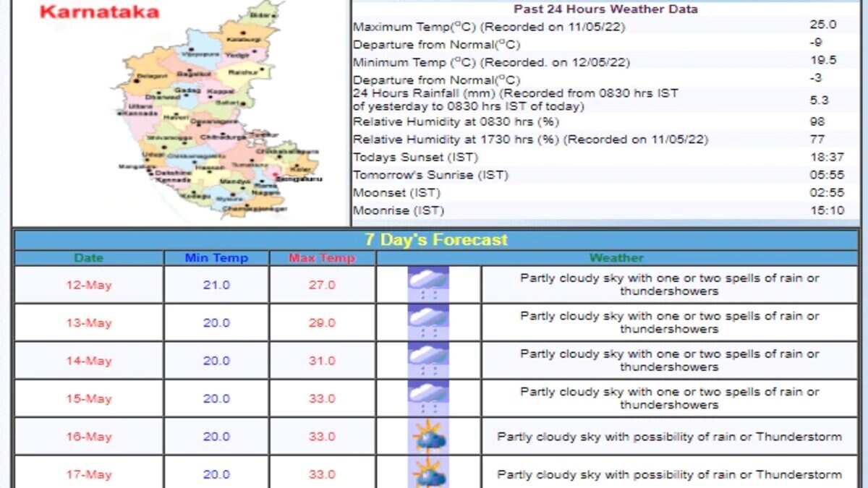Open the 15-May rain cloud forecast icon
Screen dimensions: 868x488
428,398
